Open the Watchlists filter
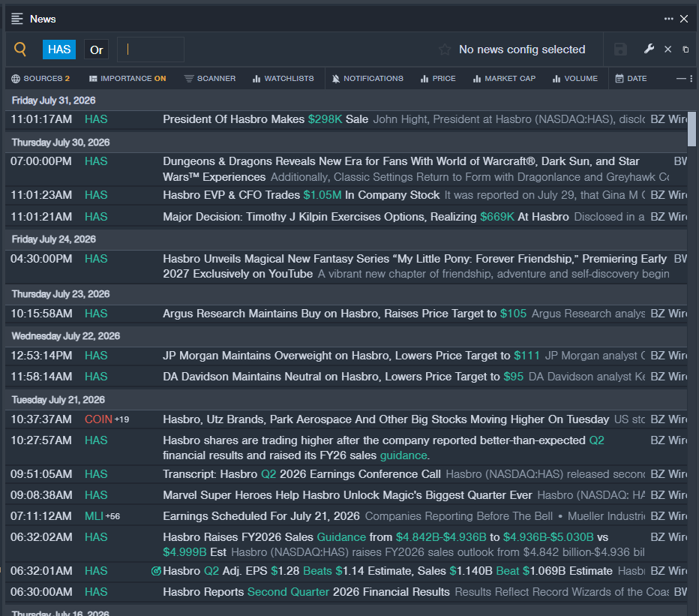This screenshot has height=616, width=699. tap(283, 79)
